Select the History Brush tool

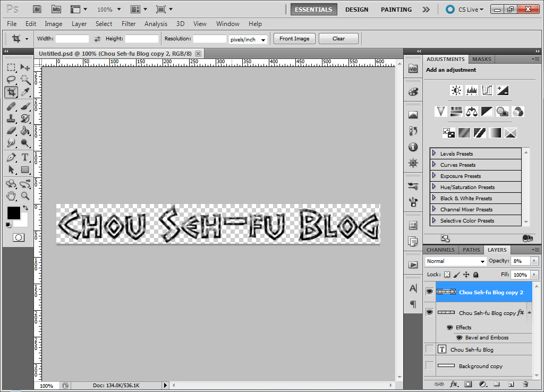coord(25,118)
